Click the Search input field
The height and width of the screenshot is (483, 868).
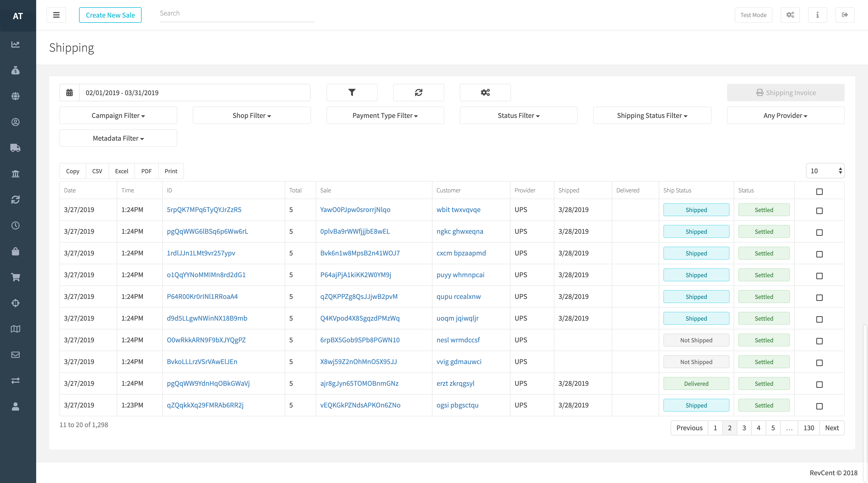coord(237,13)
